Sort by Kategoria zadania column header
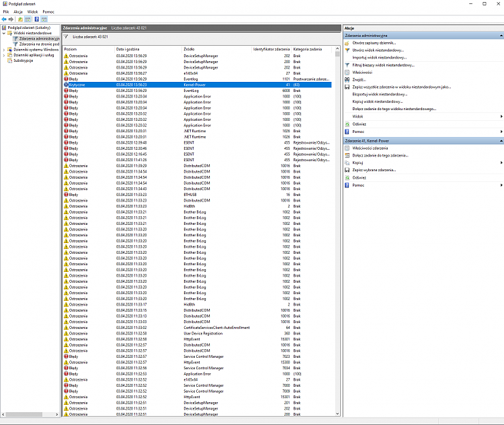Image resolution: width=504 pixels, height=425 pixels. pos(312,49)
